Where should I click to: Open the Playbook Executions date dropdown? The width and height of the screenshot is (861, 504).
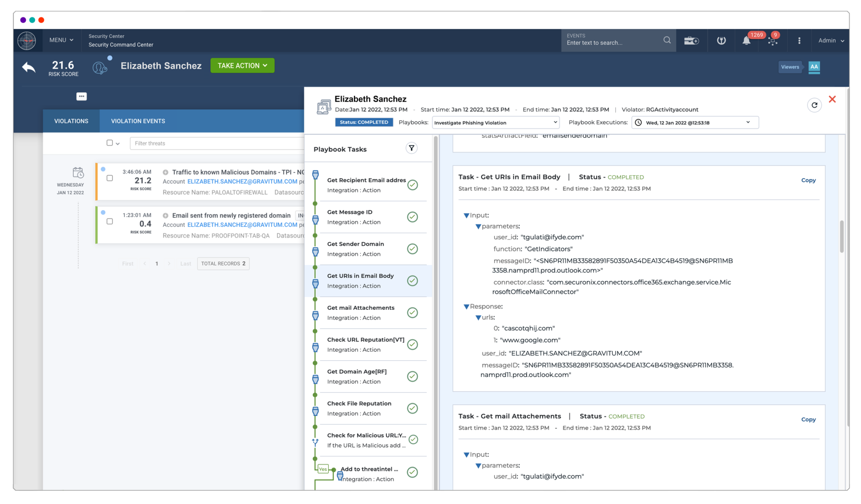pyautogui.click(x=694, y=122)
